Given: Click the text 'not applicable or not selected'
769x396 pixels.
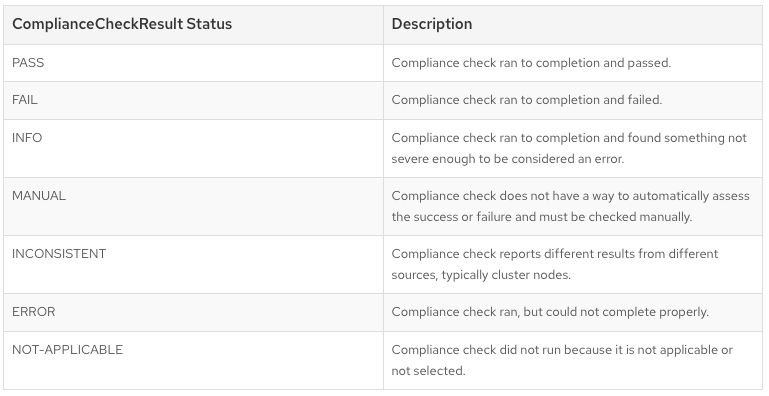Looking at the screenshot, I should coord(562,360).
